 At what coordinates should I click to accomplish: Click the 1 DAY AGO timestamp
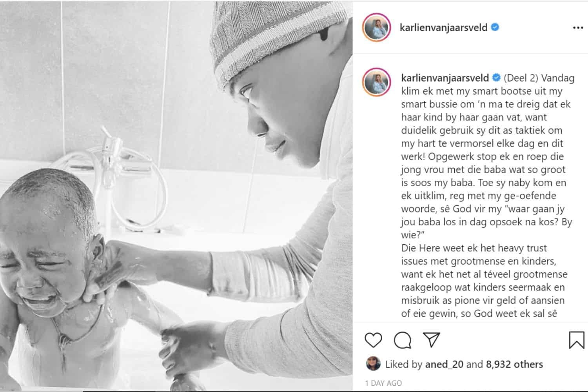point(383,383)
